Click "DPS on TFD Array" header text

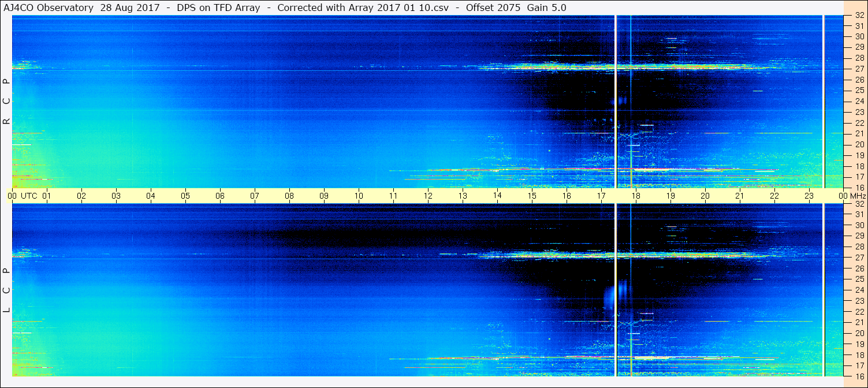[x=217, y=8]
